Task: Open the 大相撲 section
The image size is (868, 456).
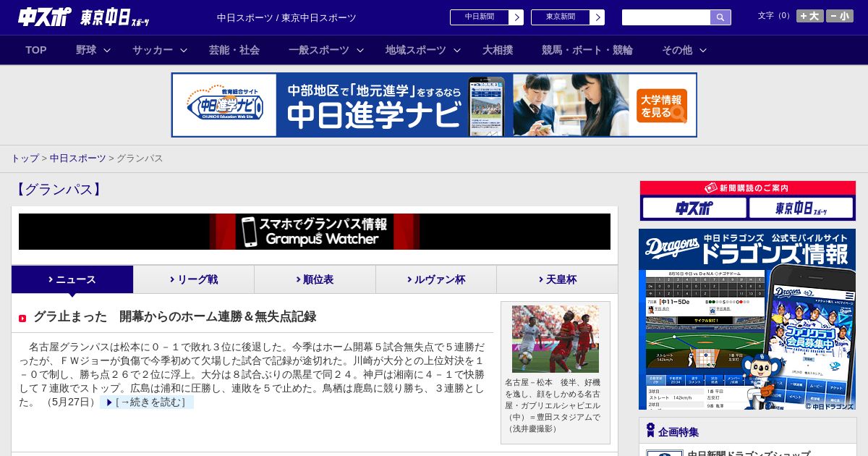Action: click(498, 50)
